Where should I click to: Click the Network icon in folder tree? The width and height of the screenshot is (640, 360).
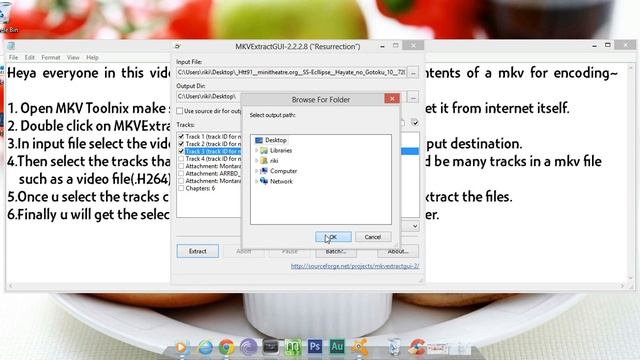264,181
